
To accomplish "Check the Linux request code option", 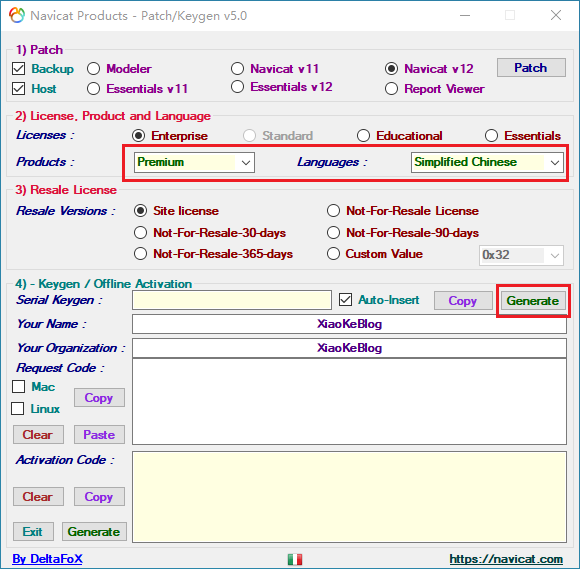I will pos(18,409).
